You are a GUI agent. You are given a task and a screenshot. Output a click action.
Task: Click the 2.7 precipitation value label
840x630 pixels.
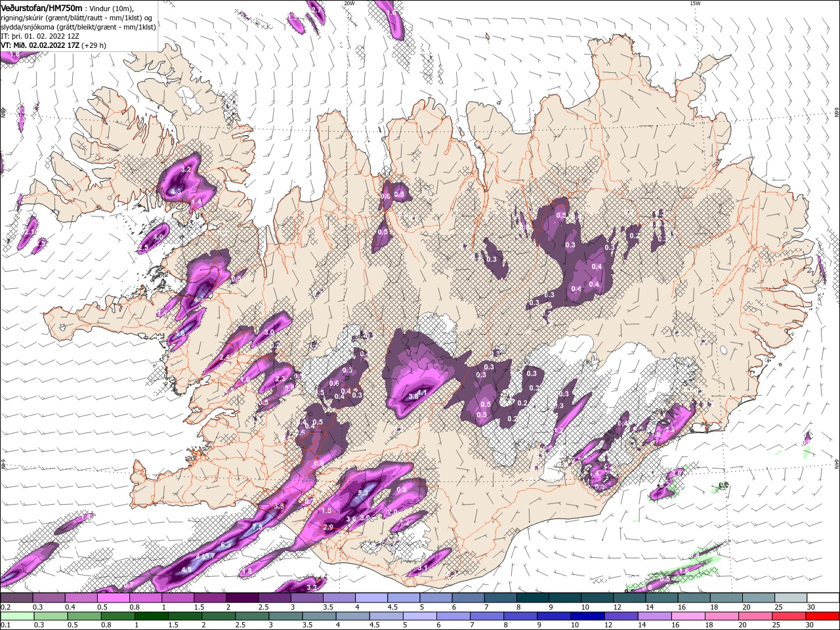point(316,10)
